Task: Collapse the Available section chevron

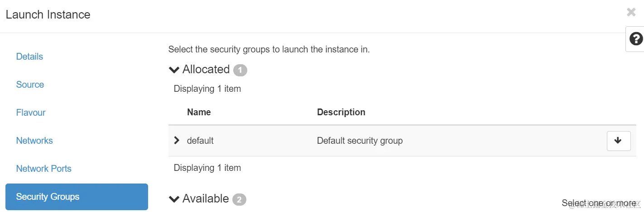Action: 174,199
